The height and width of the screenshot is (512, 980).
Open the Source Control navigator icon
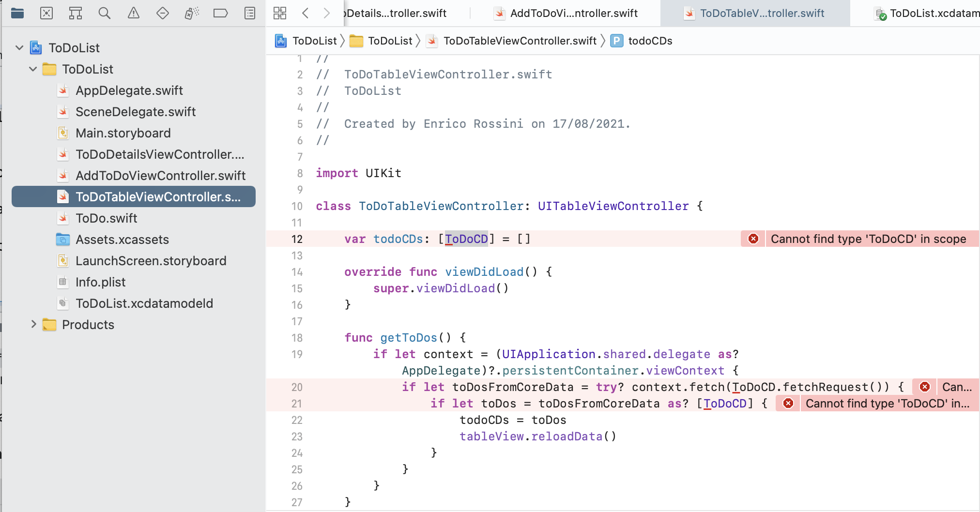[x=46, y=13]
